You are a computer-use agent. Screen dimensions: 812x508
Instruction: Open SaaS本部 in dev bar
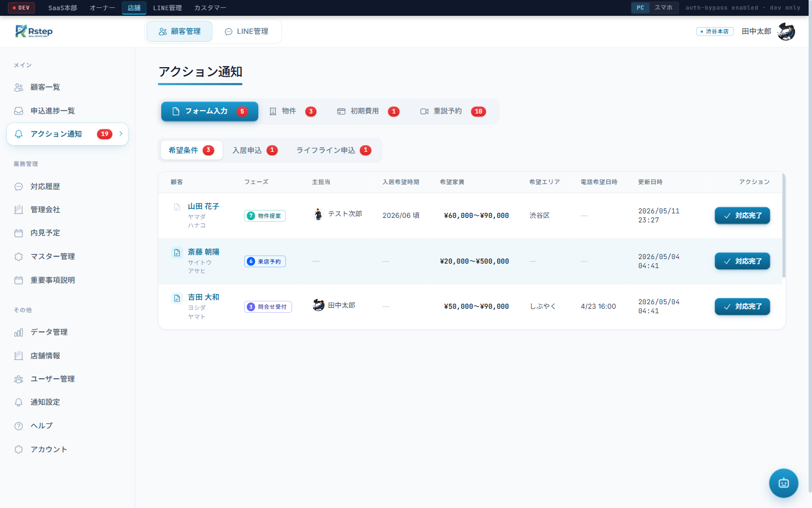pyautogui.click(x=63, y=8)
